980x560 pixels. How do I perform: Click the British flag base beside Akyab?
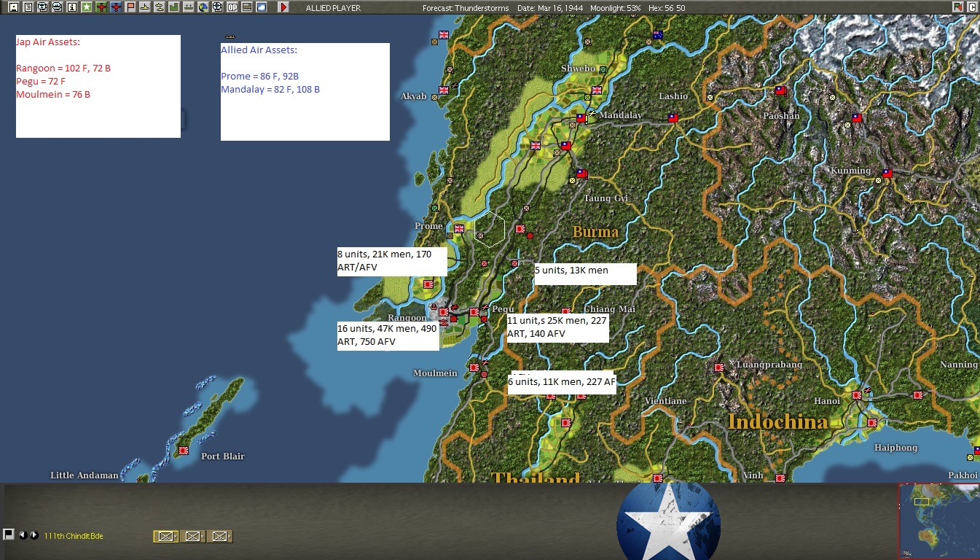click(x=443, y=90)
